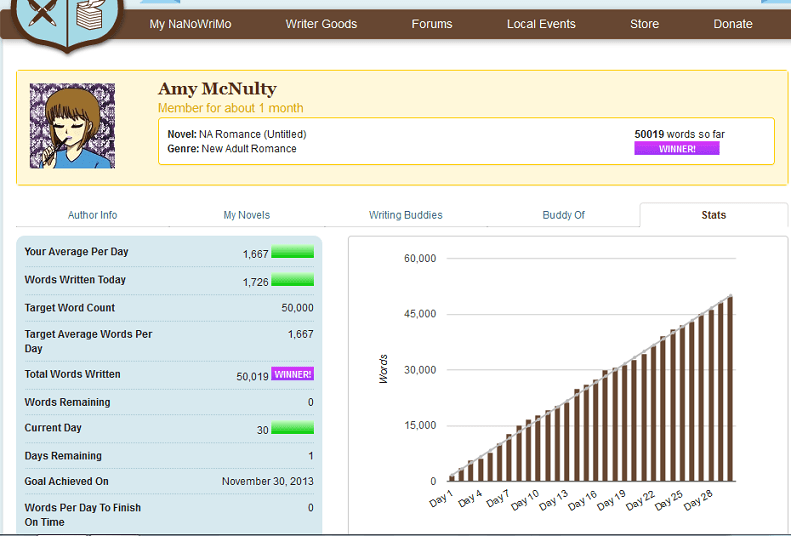The image size is (791, 536).
Task: Click the 'Member for about 1 month' text
Action: coord(231,108)
